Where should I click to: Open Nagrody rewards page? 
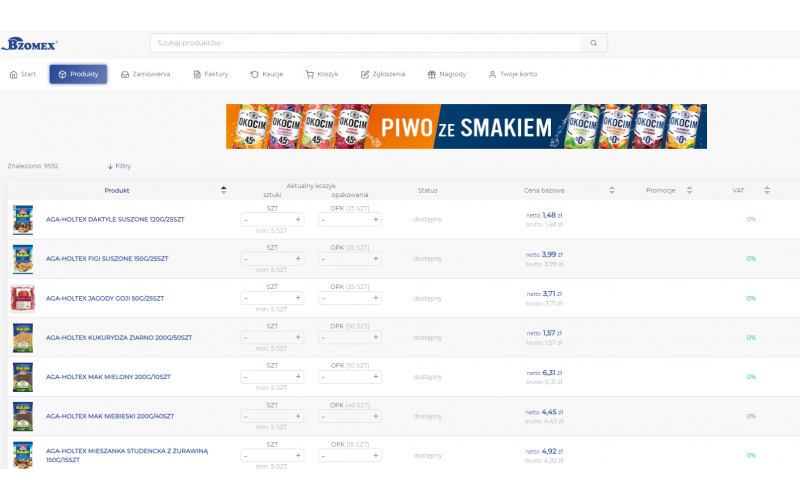[446, 74]
